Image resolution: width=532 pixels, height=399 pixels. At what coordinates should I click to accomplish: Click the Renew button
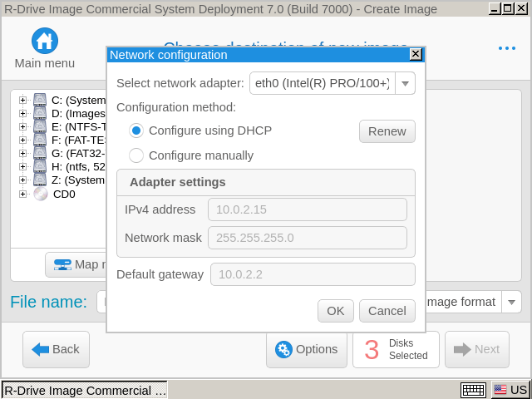[387, 131]
